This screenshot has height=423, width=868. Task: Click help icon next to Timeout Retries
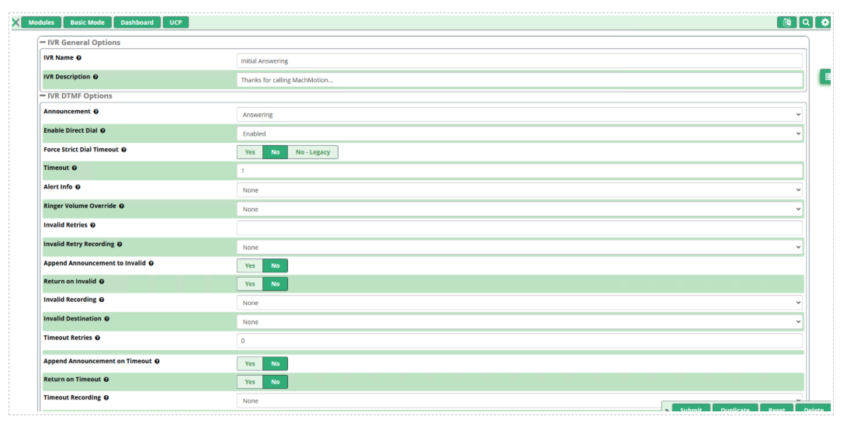point(98,338)
